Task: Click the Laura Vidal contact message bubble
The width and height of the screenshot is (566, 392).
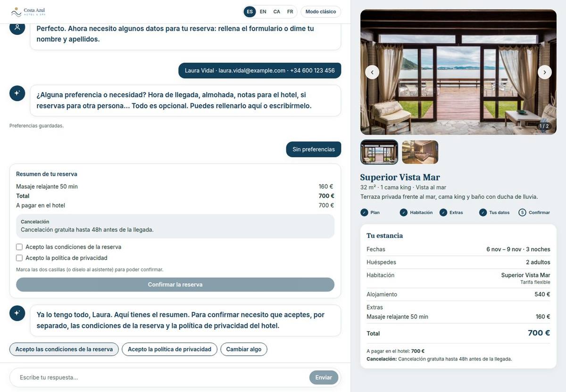Action: [260, 71]
